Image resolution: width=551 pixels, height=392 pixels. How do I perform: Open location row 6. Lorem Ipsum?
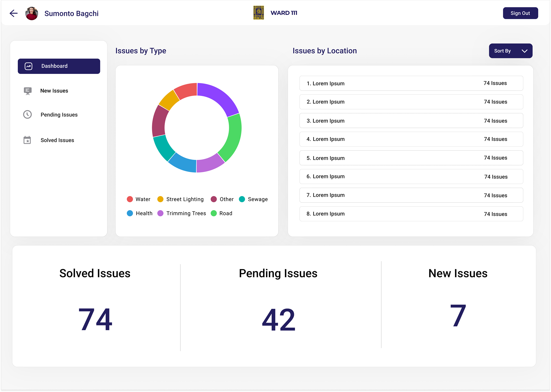[411, 176]
